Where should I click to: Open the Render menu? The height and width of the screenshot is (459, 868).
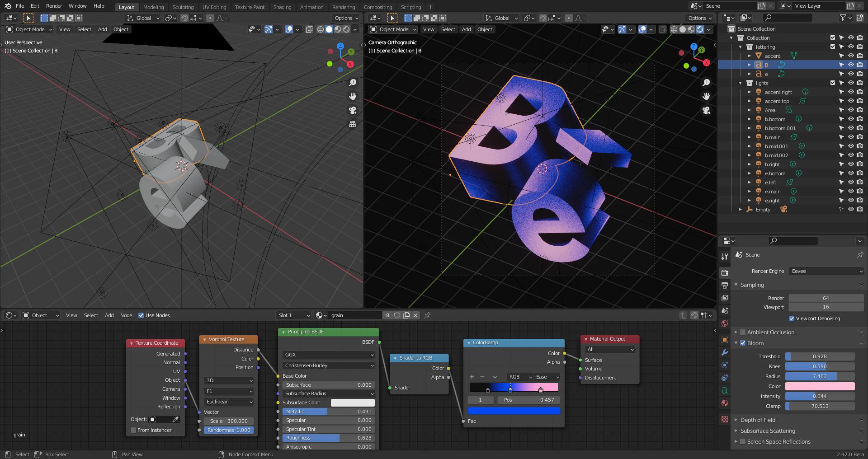coord(54,6)
